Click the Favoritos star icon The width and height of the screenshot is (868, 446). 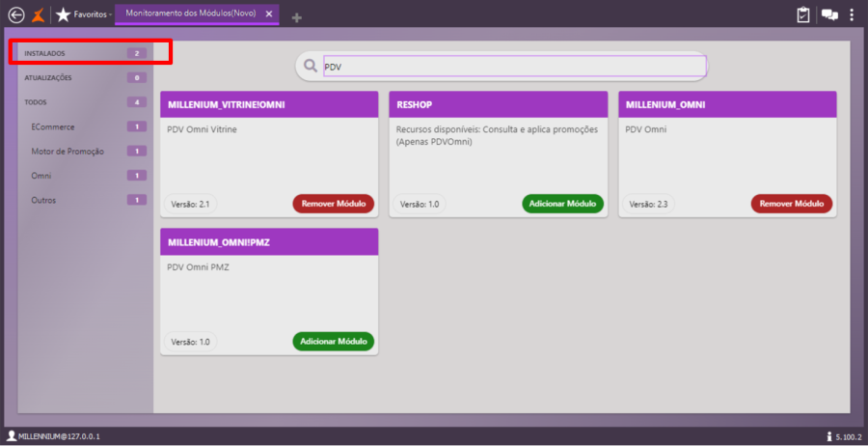click(63, 14)
